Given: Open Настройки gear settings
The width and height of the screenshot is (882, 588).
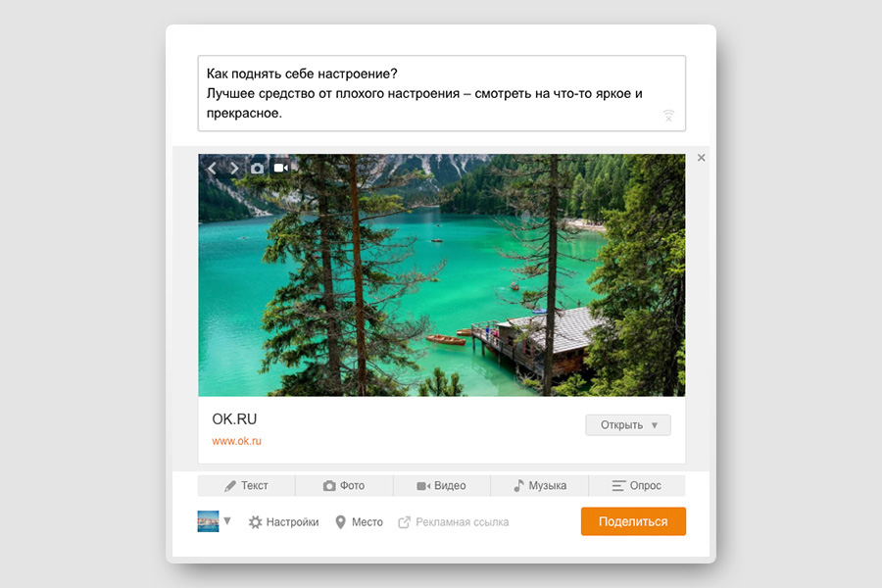Looking at the screenshot, I should pos(283,522).
